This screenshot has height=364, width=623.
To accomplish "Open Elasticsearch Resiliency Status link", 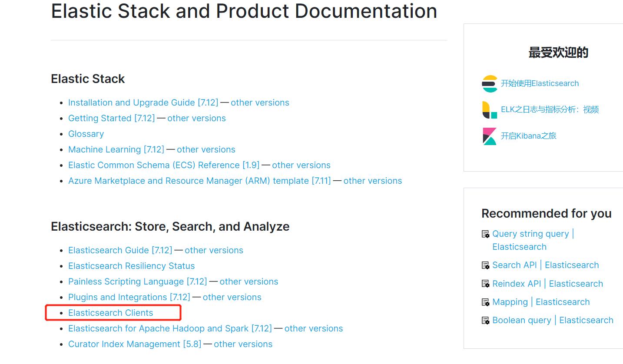I will click(131, 266).
